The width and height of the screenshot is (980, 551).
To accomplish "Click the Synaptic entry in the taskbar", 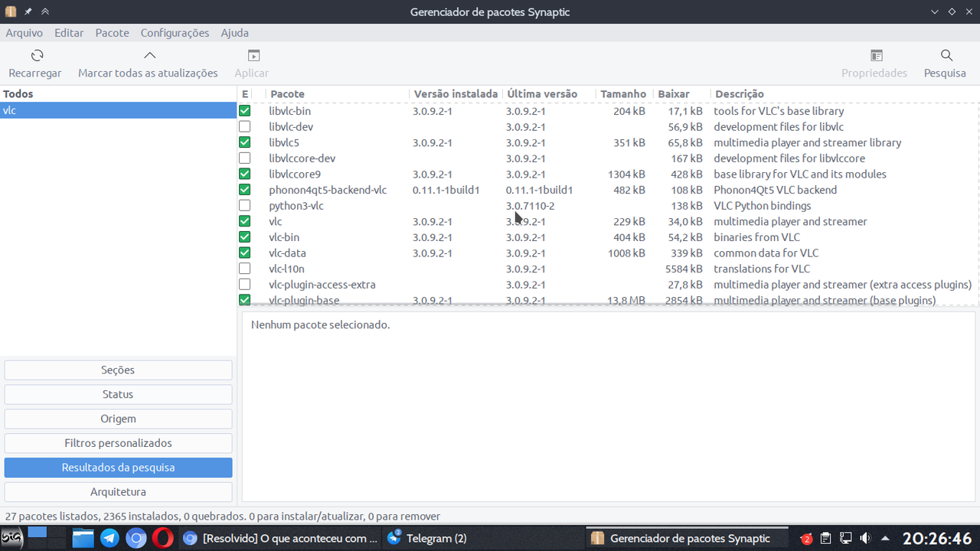I will (x=687, y=538).
